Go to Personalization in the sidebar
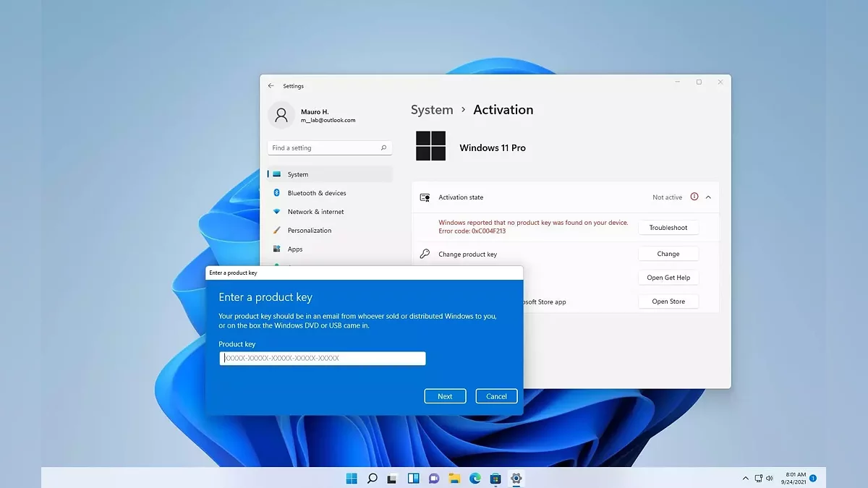 309,231
